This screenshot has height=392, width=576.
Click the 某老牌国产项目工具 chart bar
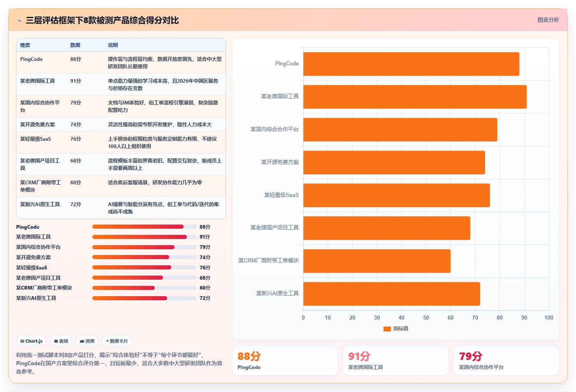click(x=387, y=228)
